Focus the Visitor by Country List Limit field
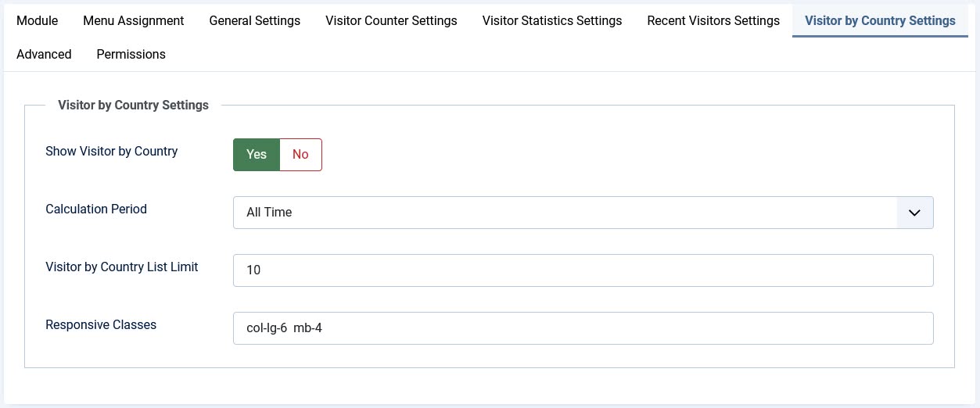 coord(583,270)
